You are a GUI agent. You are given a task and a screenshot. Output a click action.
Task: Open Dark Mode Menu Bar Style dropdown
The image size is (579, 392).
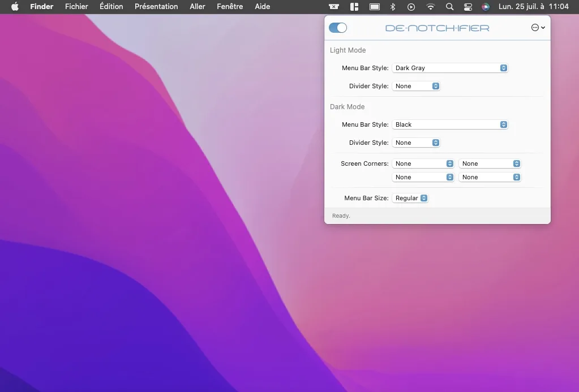[450, 124]
